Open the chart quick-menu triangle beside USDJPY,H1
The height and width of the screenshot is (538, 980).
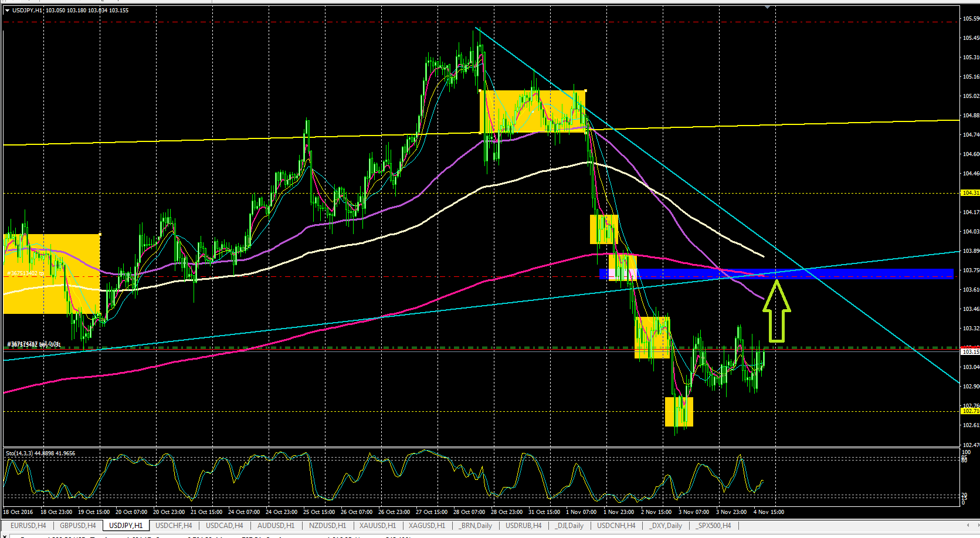[7, 10]
